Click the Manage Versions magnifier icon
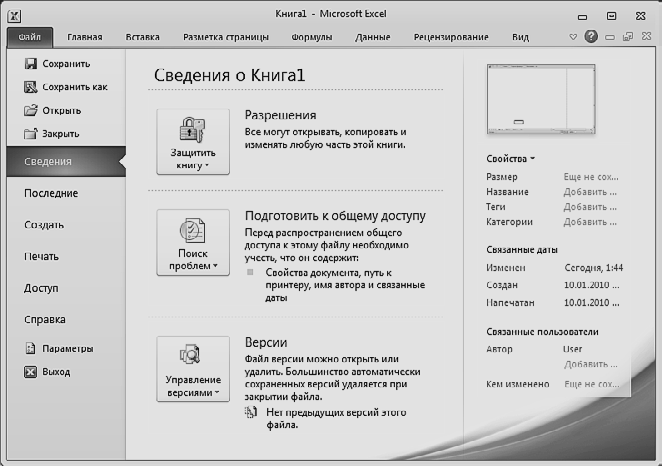The image size is (662, 466). 190,355
